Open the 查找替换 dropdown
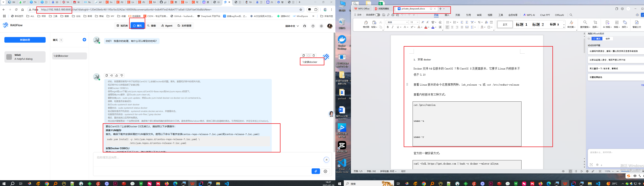 pos(585,24)
